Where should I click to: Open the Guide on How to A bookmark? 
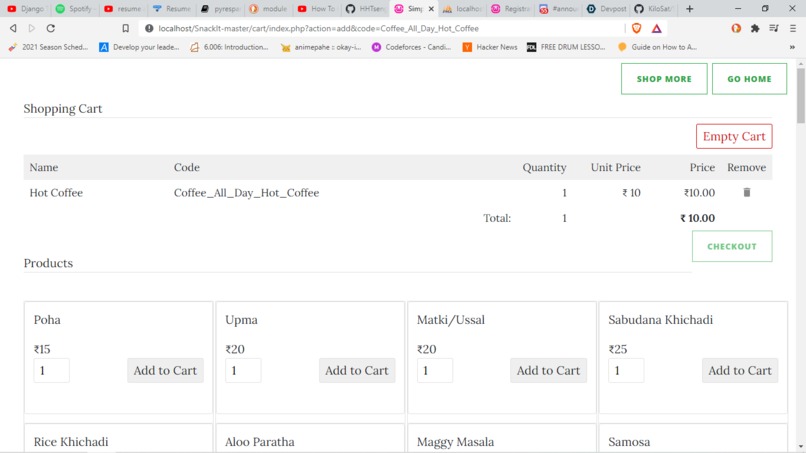coord(657,47)
